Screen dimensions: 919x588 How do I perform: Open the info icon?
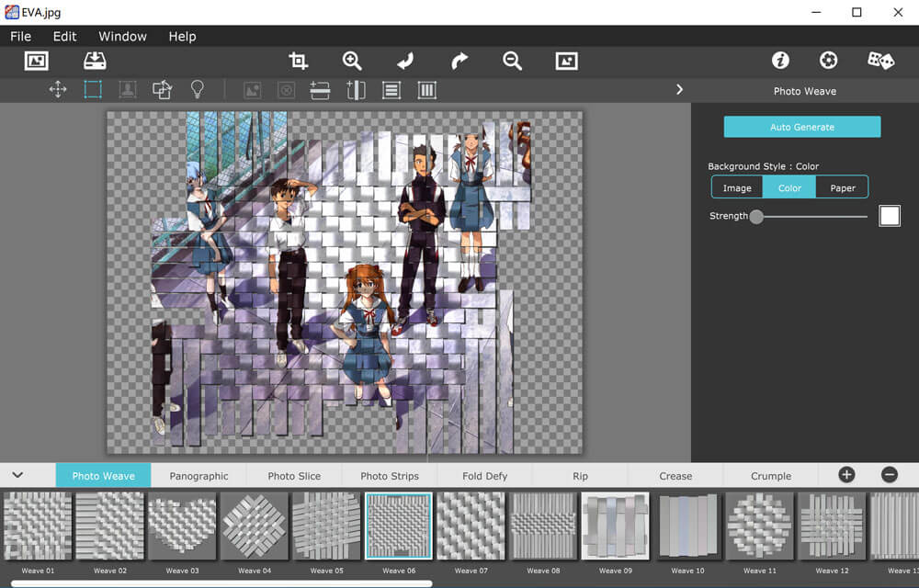click(x=780, y=61)
